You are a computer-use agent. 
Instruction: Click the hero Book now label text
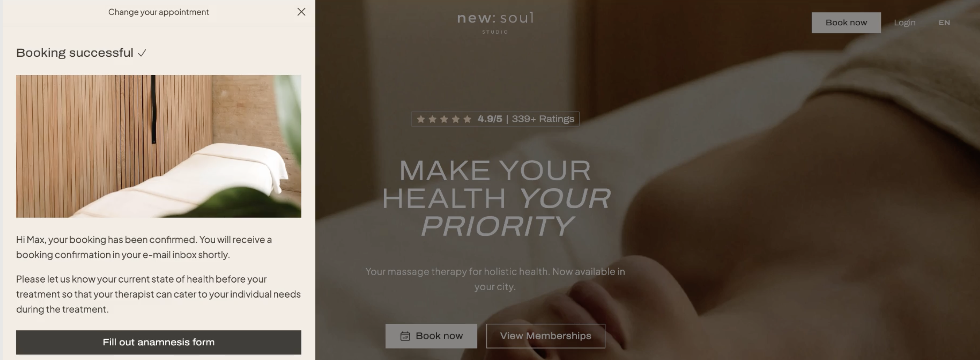(439, 336)
